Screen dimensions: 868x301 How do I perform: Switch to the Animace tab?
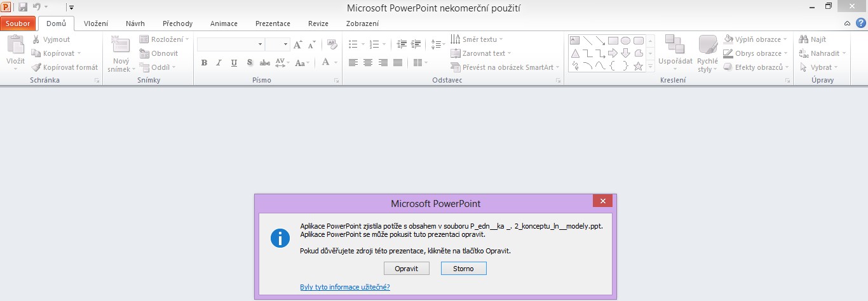pos(224,23)
